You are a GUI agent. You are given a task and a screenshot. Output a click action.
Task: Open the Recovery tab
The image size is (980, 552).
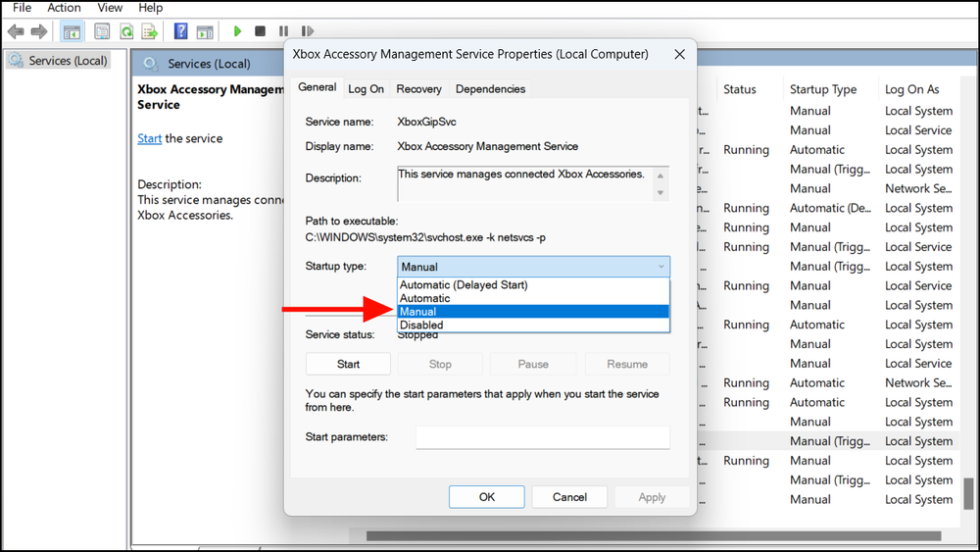click(418, 88)
